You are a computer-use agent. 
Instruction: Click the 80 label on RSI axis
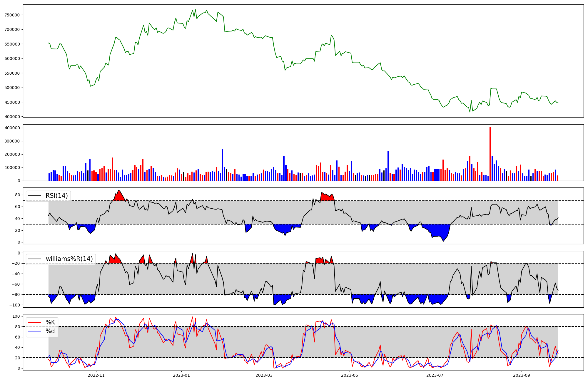click(x=18, y=195)
